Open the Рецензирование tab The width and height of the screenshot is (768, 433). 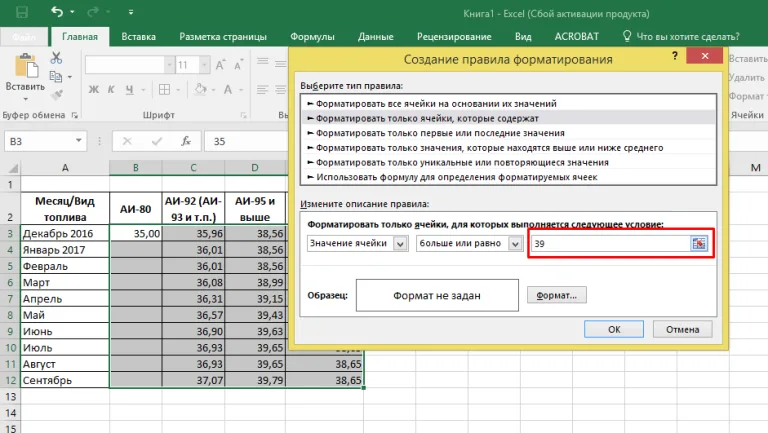click(454, 37)
